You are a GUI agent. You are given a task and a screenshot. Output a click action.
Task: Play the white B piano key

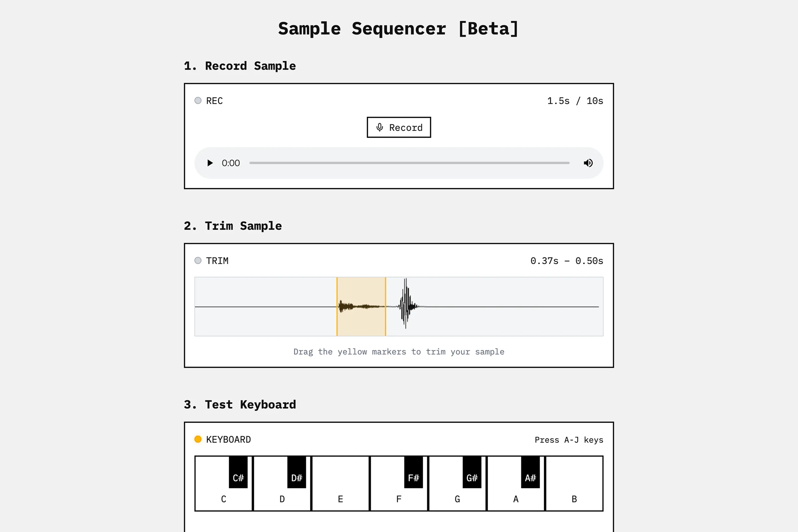(574, 499)
